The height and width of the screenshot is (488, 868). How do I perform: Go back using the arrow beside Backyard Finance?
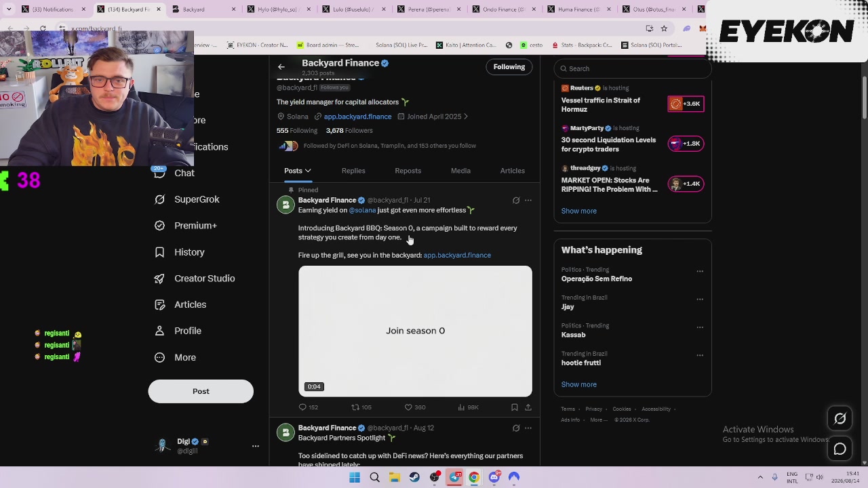coord(281,67)
